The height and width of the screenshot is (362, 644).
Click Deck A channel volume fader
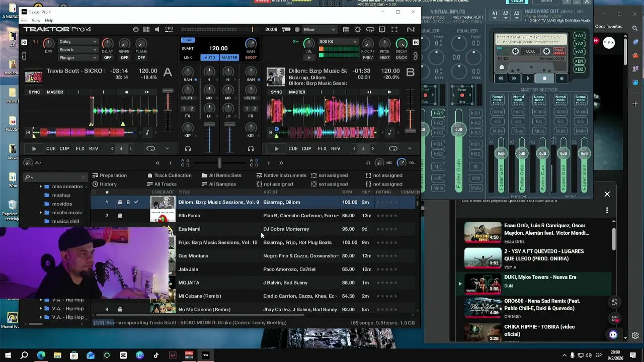point(209,124)
